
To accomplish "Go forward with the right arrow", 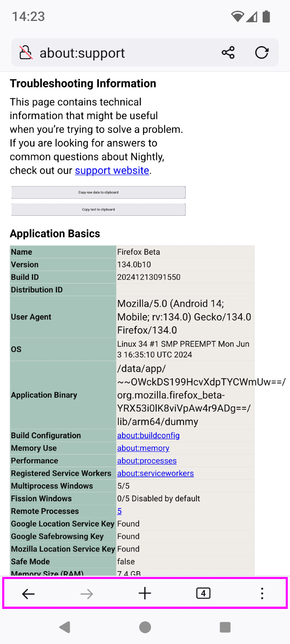I will pyautogui.click(x=87, y=593).
